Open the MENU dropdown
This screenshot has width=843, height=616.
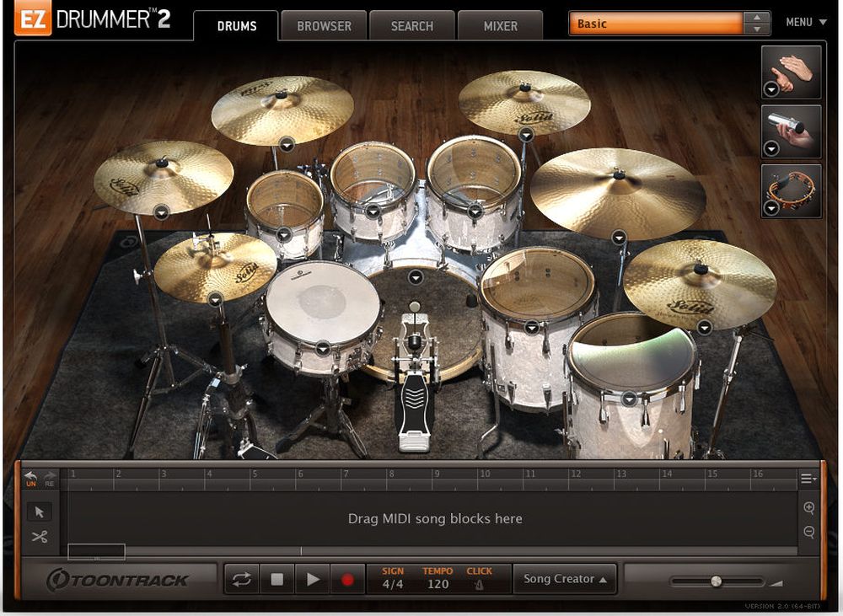[807, 22]
